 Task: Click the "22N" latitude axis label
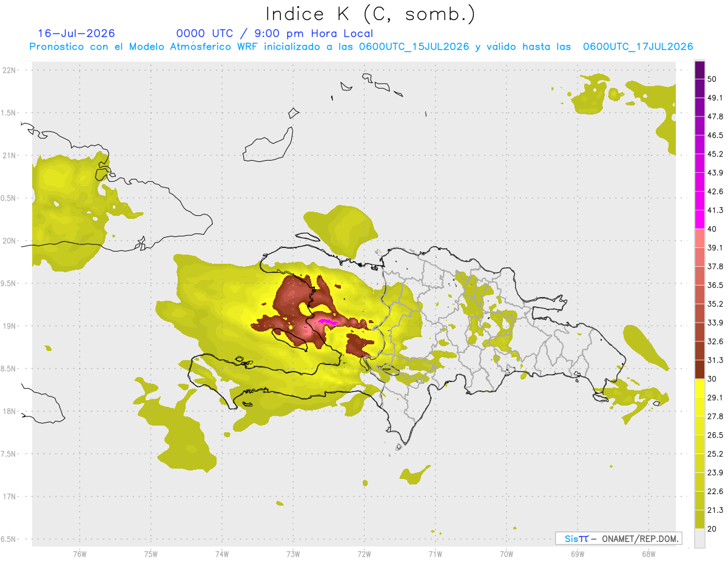10,70
